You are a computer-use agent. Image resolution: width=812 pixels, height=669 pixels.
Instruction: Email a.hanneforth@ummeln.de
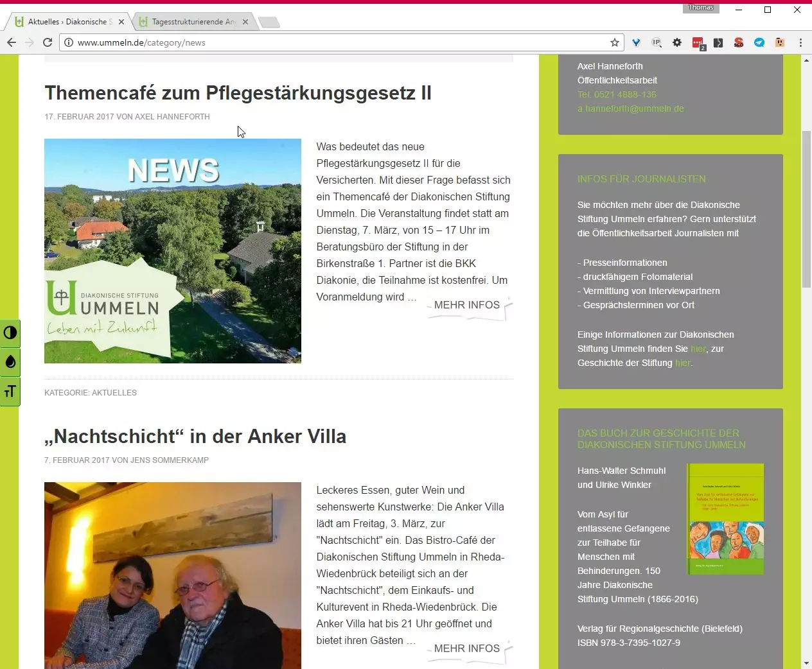pos(631,109)
